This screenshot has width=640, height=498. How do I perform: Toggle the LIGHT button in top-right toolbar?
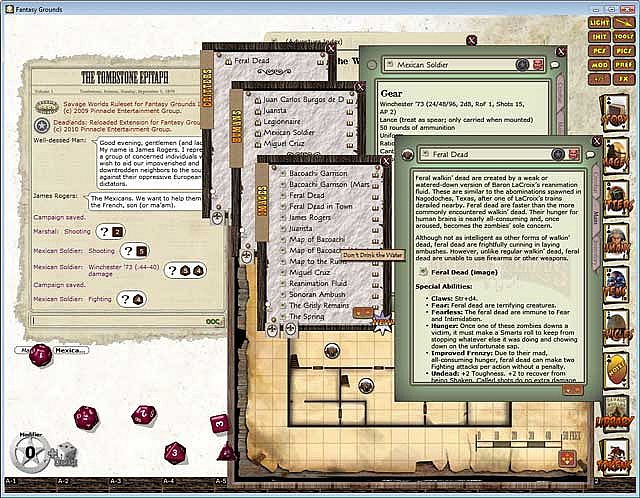tap(599, 23)
